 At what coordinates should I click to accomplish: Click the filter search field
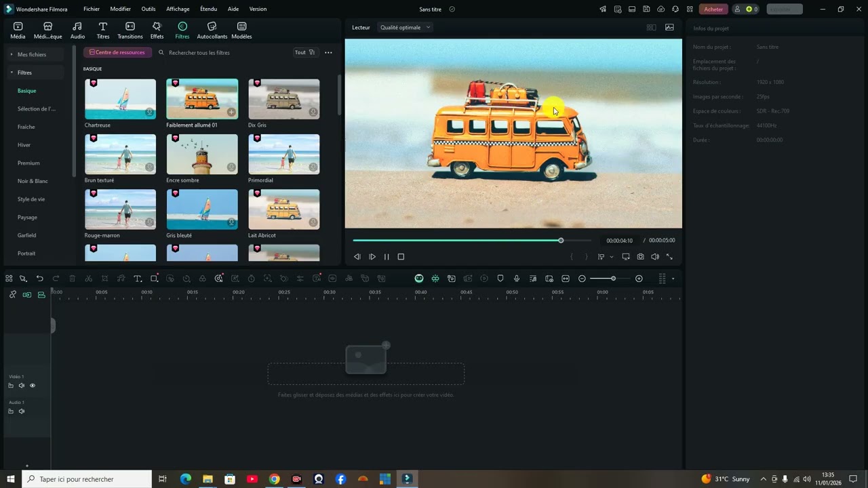(224, 52)
